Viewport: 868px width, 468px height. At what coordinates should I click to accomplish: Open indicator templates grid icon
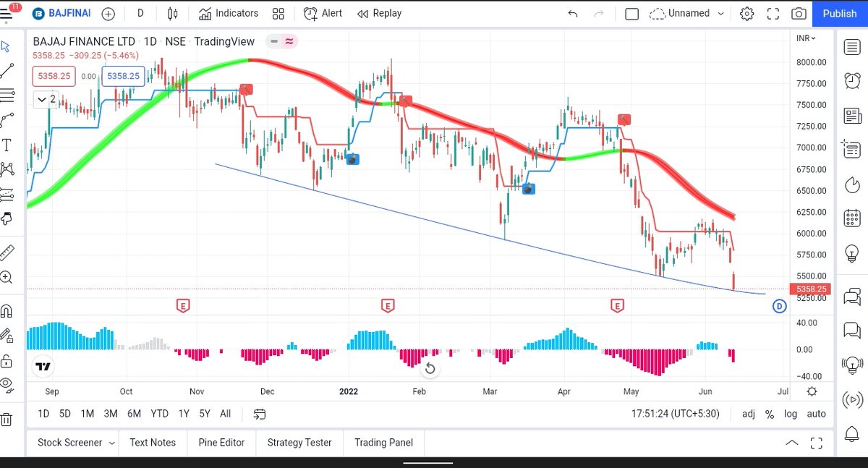[x=278, y=13]
